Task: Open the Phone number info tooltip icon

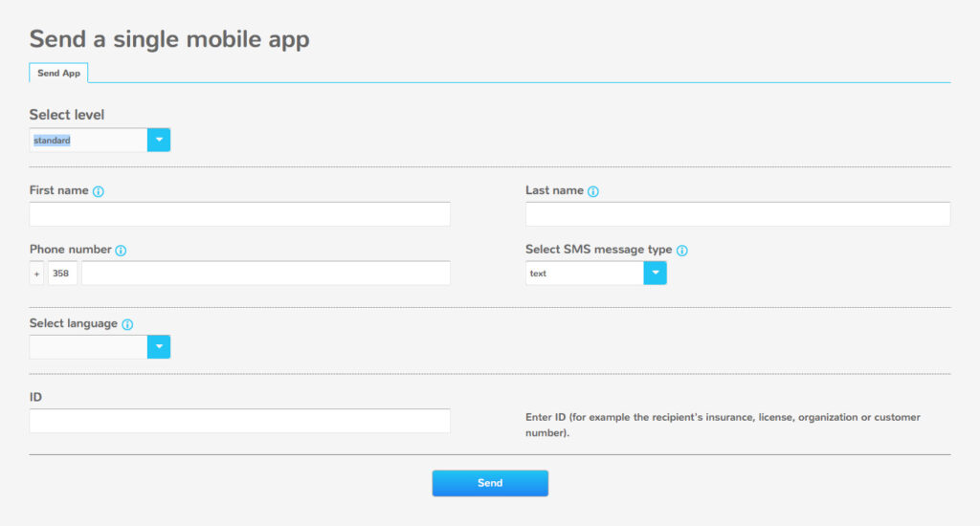Action: click(121, 250)
